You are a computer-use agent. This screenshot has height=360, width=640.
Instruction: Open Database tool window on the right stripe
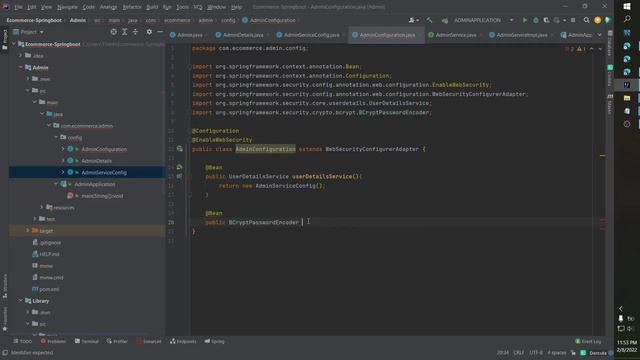pos(609,42)
